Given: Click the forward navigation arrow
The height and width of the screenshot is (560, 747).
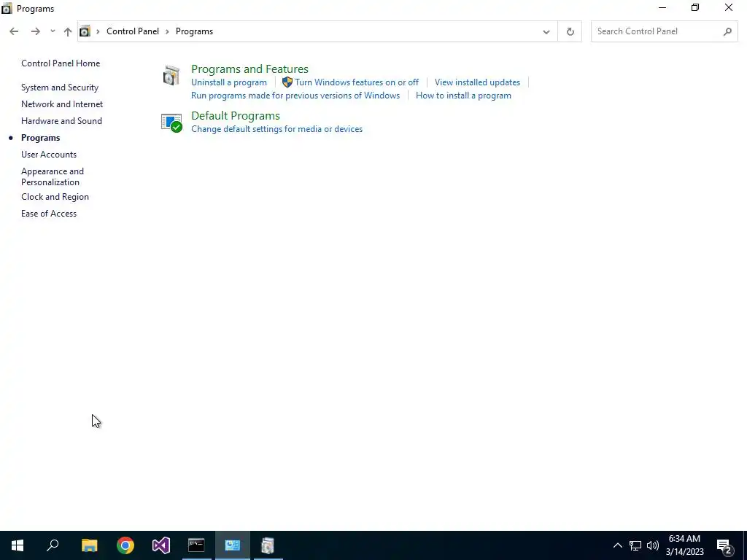Looking at the screenshot, I should [x=35, y=31].
